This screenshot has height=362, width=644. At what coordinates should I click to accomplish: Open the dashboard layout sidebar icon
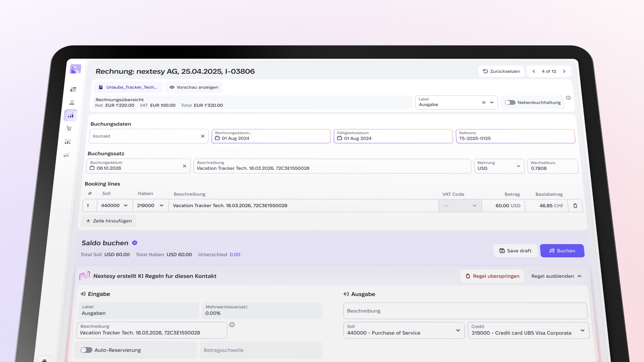[x=73, y=89]
